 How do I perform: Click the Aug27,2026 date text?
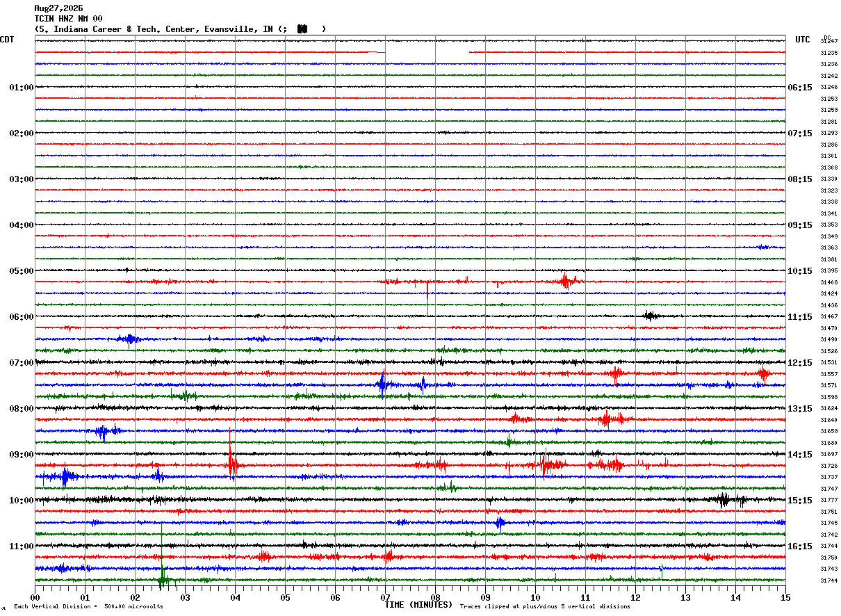(58, 8)
